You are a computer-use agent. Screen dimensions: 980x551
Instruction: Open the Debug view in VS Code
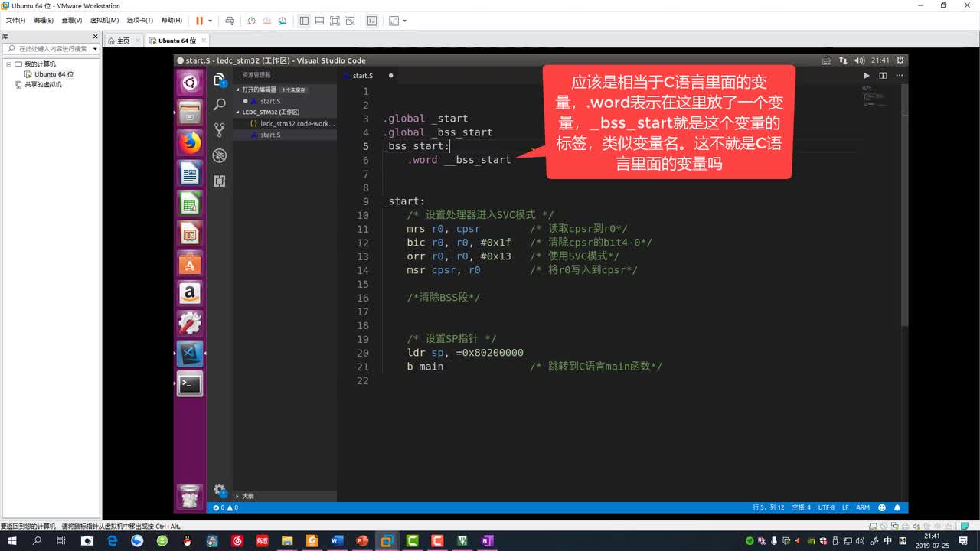(220, 155)
